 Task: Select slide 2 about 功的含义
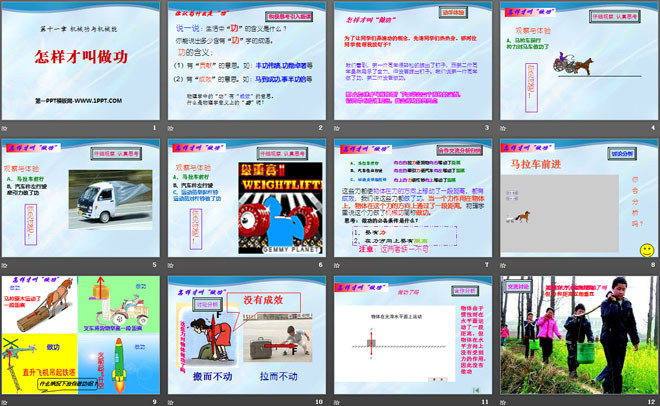coord(247,61)
